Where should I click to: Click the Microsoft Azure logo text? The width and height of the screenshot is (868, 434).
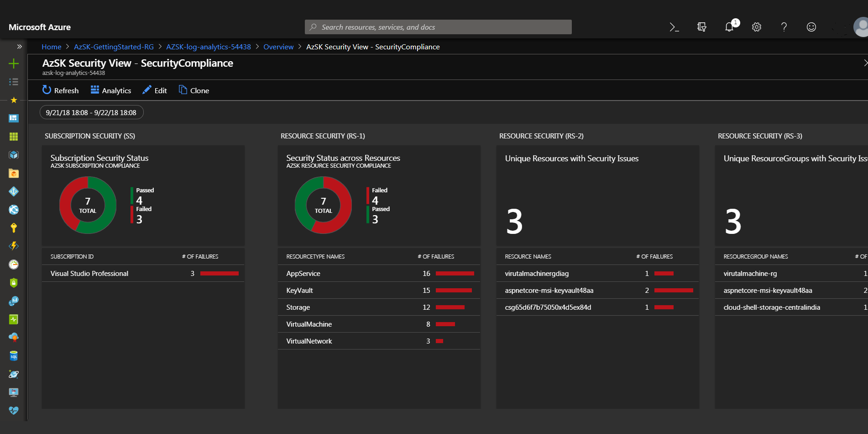pyautogui.click(x=40, y=27)
